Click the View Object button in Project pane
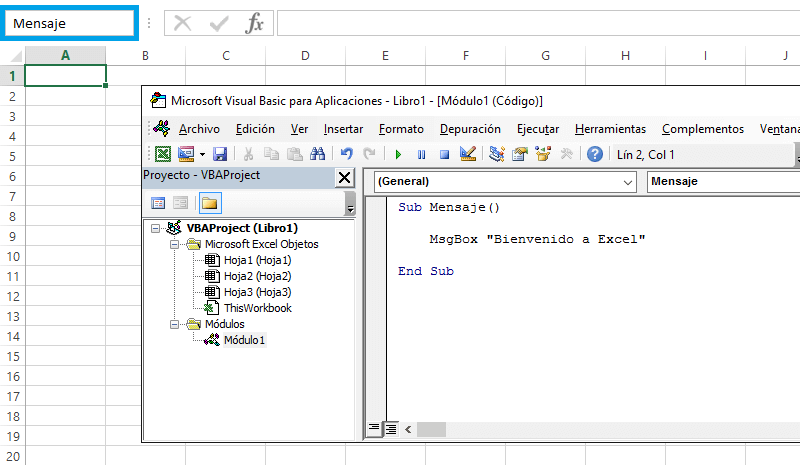This screenshot has height=465, width=800. click(x=180, y=203)
